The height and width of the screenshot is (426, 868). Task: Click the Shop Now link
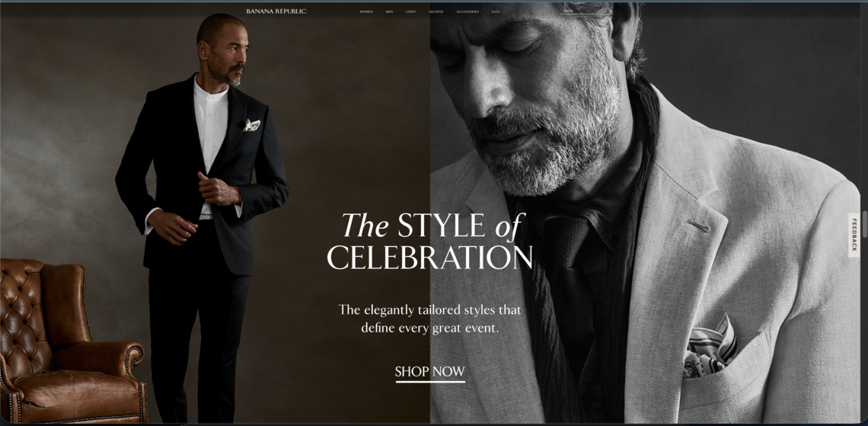coord(429,372)
